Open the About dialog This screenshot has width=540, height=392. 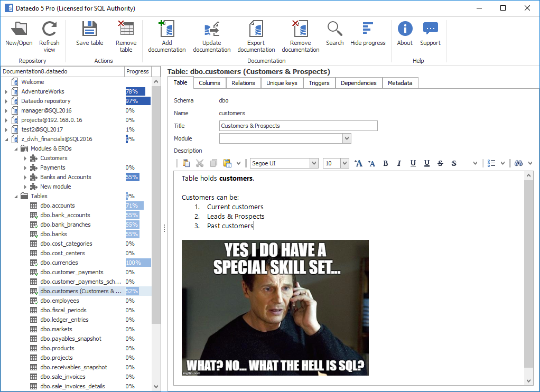point(405,33)
